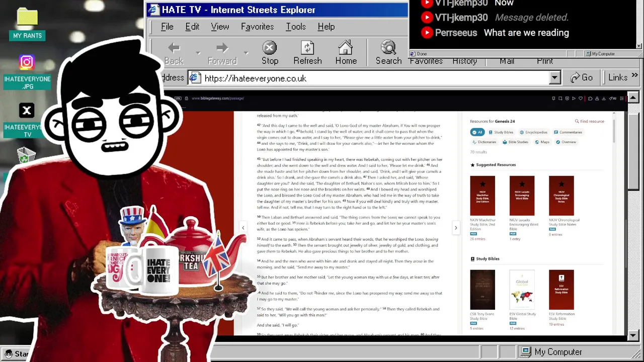Open the MY RANTS desktop folder
This screenshot has height=362, width=644.
click(x=27, y=25)
